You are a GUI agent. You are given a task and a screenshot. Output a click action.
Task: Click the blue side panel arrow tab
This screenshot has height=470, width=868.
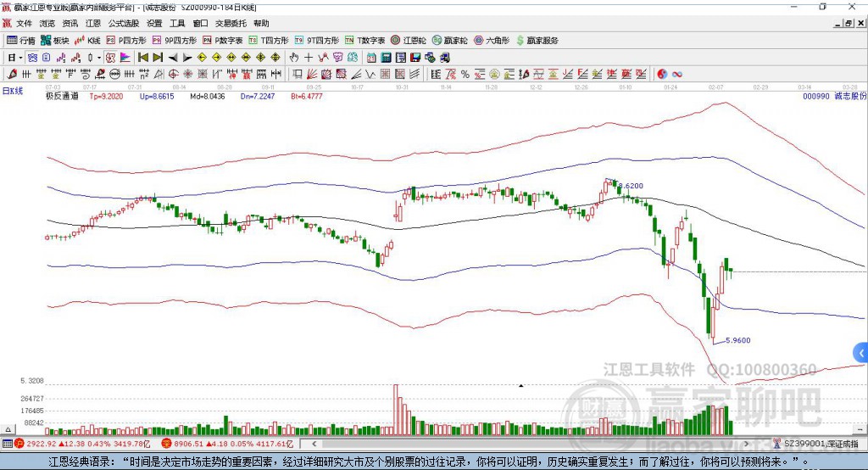pyautogui.click(x=861, y=353)
